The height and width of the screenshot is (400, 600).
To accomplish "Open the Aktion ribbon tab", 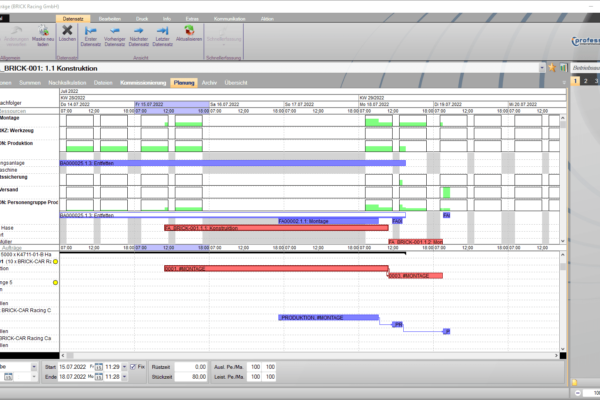I will (x=267, y=19).
